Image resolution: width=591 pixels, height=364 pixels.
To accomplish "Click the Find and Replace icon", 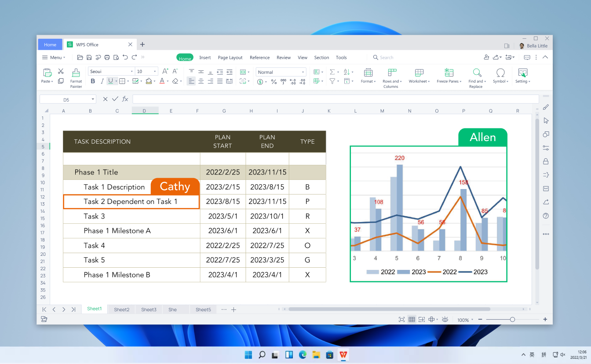I will coord(477,73).
